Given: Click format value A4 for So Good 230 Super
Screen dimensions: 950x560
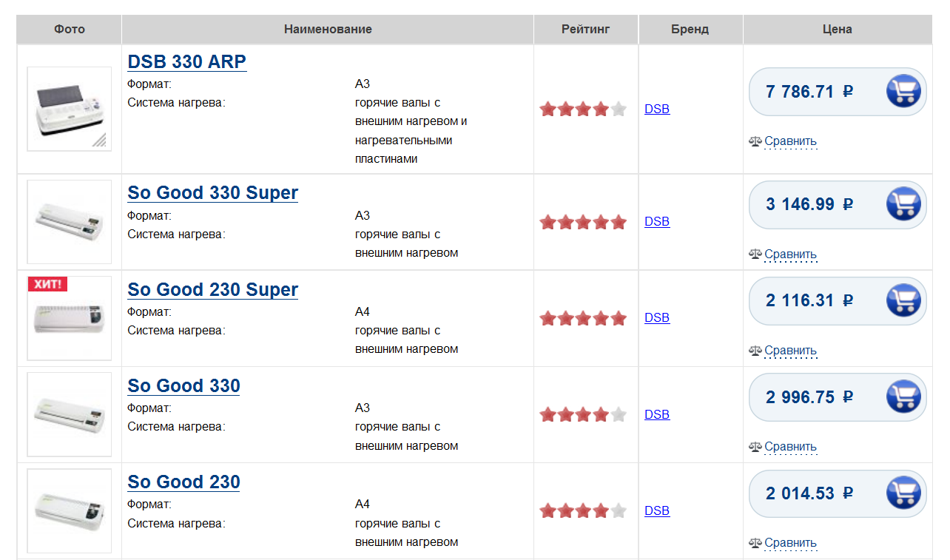Looking at the screenshot, I should click(363, 311).
